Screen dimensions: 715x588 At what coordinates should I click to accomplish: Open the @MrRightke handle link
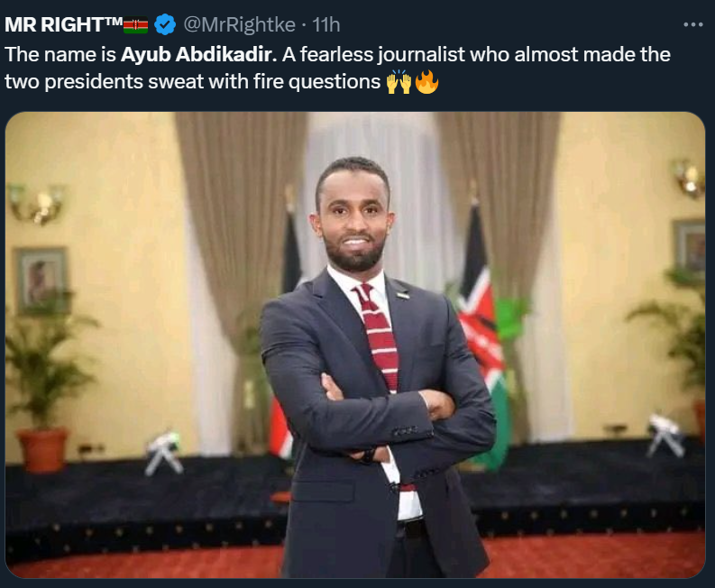pyautogui.click(x=239, y=24)
